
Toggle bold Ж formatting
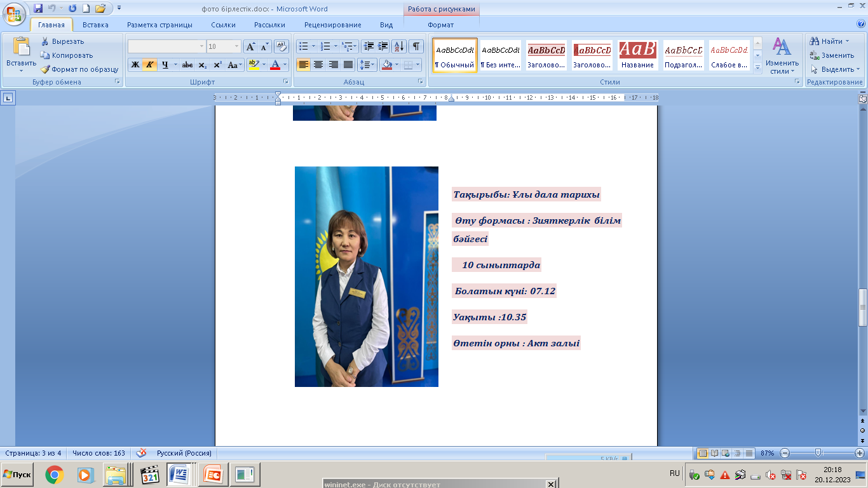tap(135, 65)
